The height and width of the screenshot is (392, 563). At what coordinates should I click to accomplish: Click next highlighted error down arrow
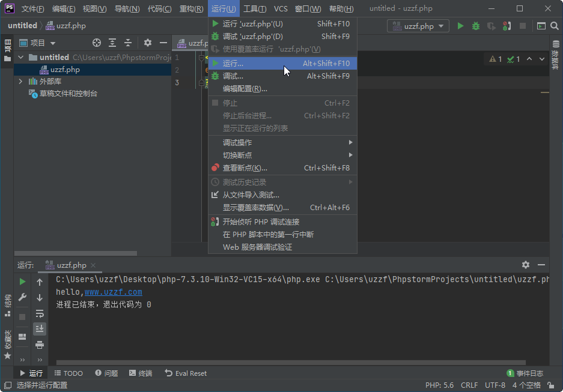tap(542, 59)
